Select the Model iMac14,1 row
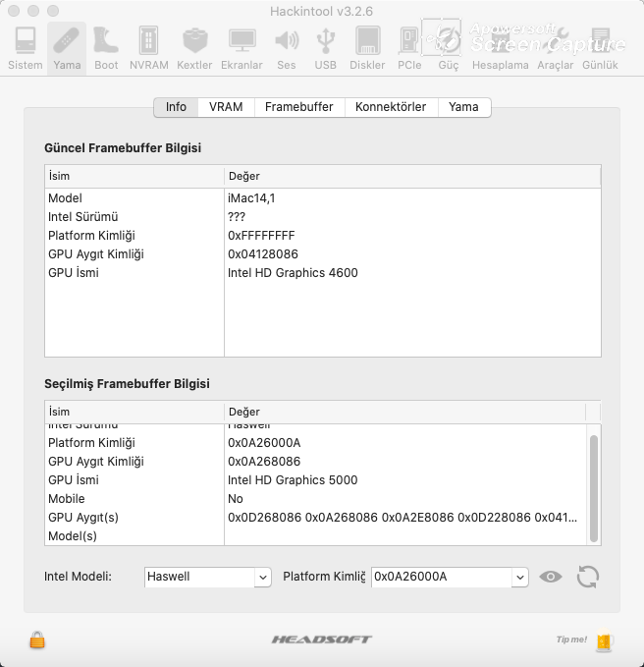Viewport: 644px width, 667px height. [323, 198]
